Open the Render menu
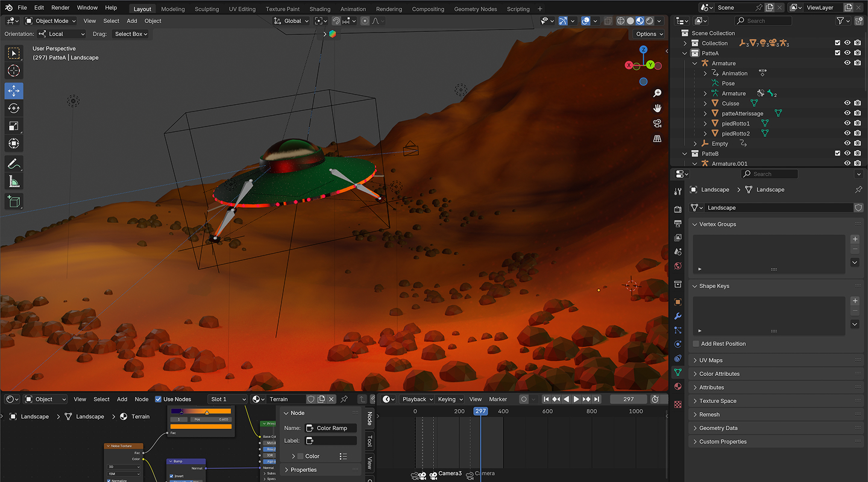This screenshot has height=482, width=868. click(60, 8)
